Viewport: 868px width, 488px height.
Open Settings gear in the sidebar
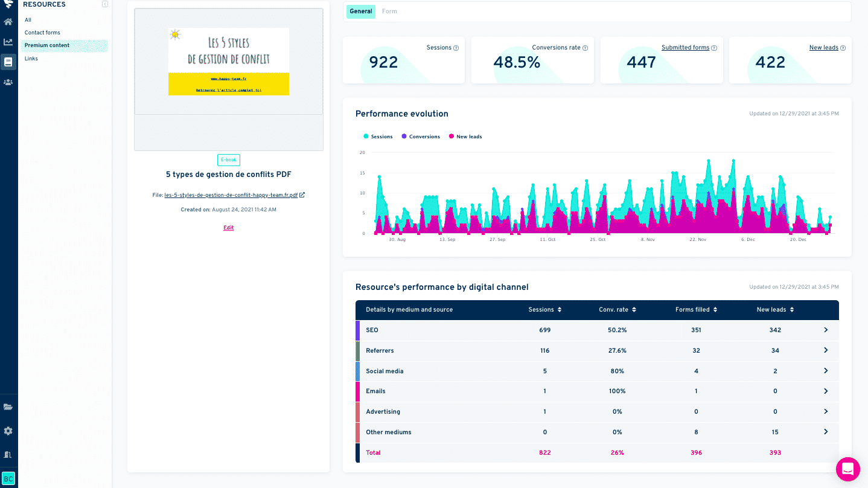[8, 431]
